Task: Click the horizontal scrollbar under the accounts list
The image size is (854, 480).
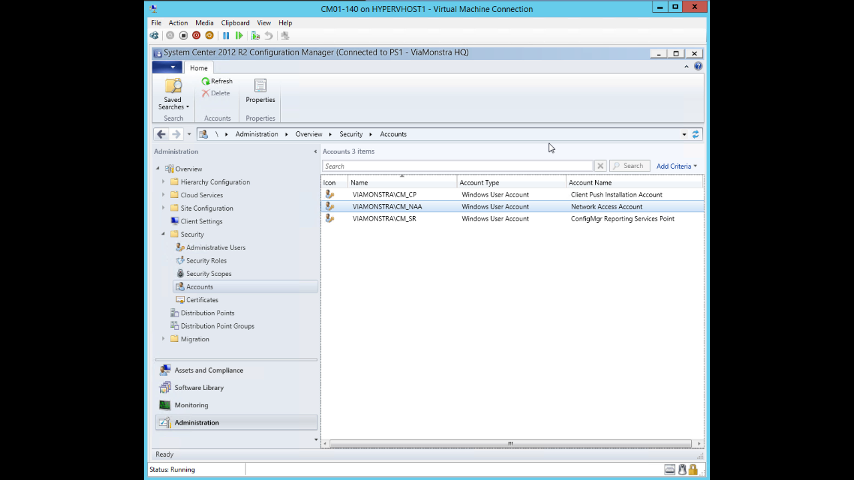Action: click(x=510, y=443)
